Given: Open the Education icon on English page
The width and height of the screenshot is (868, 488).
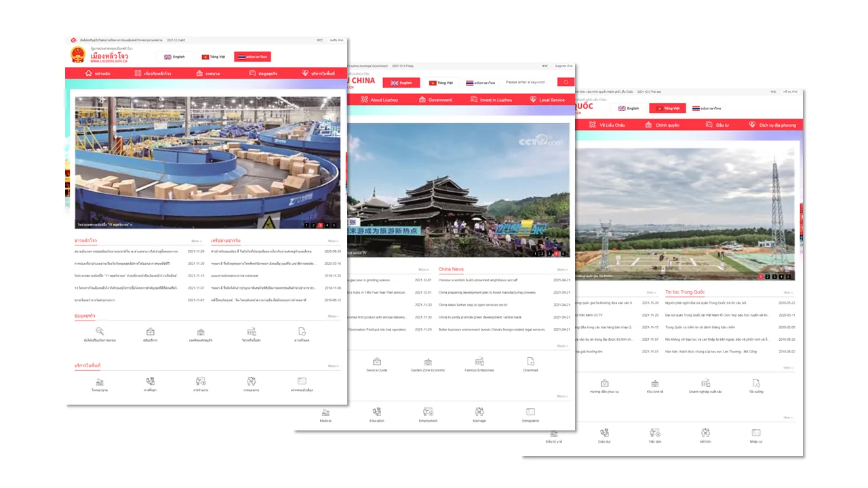Looking at the screenshot, I should pos(377,412).
